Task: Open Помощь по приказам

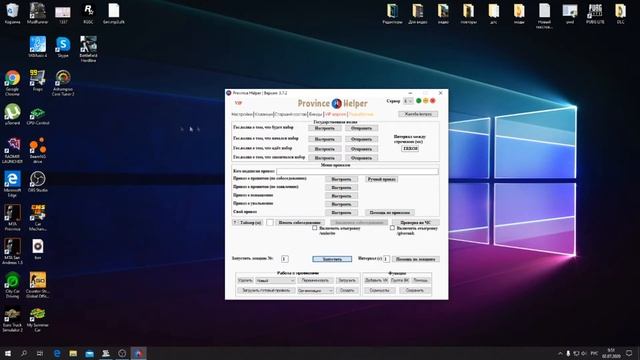Action: [x=389, y=212]
